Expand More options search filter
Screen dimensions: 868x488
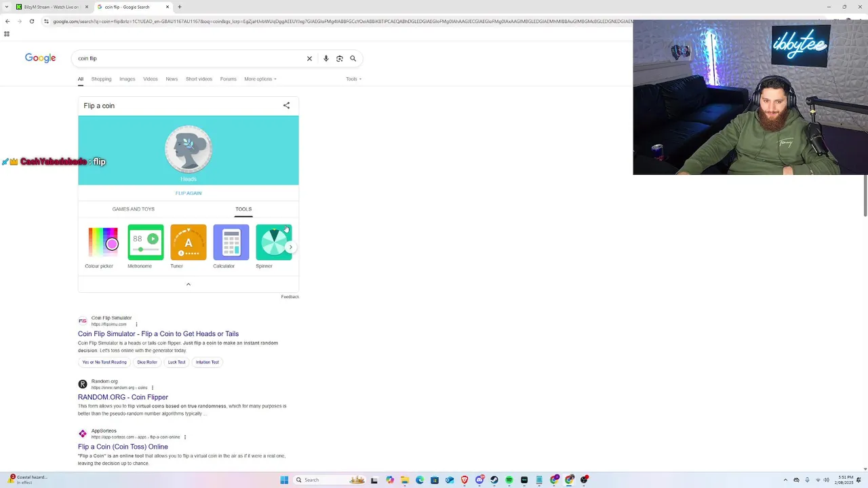click(x=260, y=79)
